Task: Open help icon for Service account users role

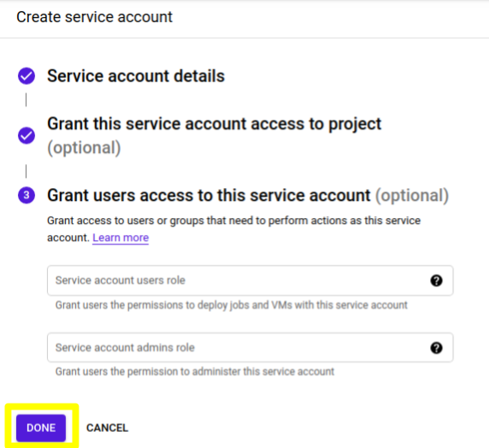Action: pos(436,280)
